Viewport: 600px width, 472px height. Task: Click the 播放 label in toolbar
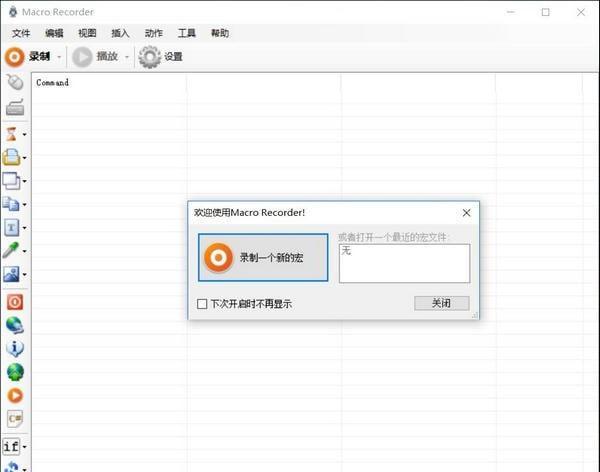click(x=107, y=57)
